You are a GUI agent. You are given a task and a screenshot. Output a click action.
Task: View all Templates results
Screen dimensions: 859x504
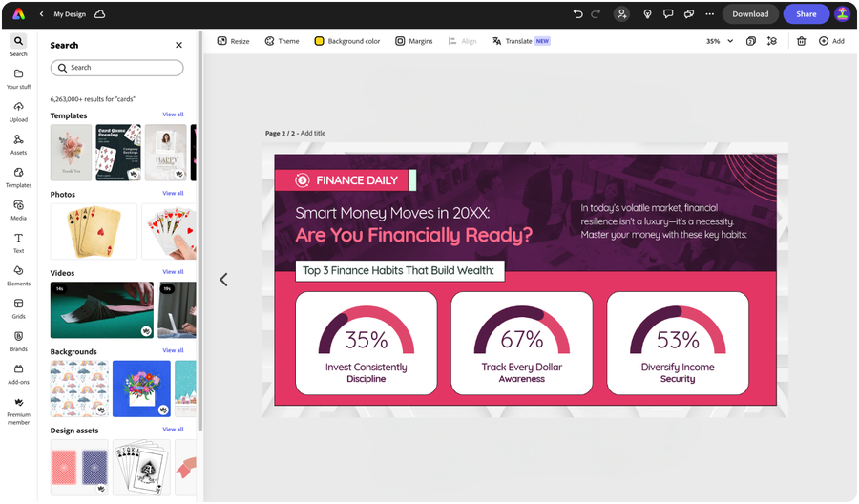click(x=173, y=115)
